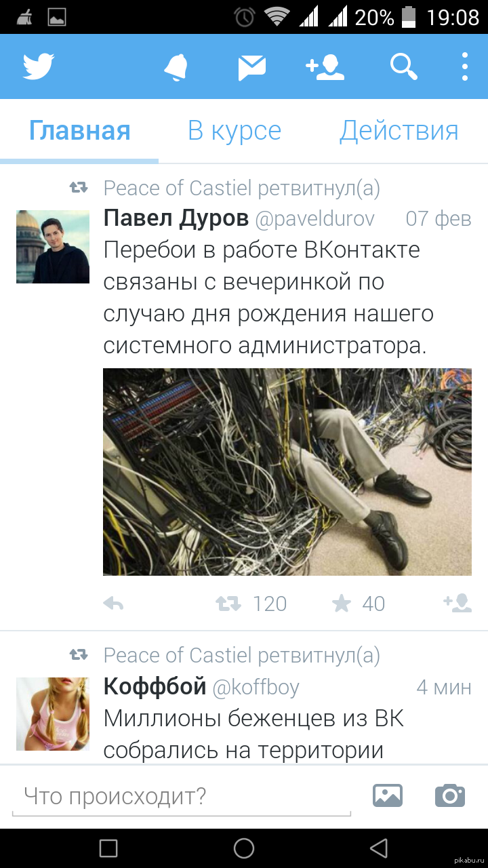
Task: Open the tangled cables photo
Action: coord(287,472)
